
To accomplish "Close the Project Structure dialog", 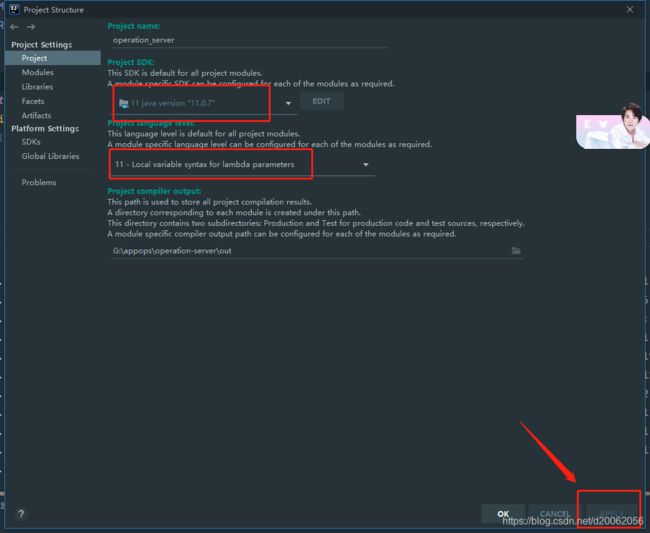I will coord(630,9).
